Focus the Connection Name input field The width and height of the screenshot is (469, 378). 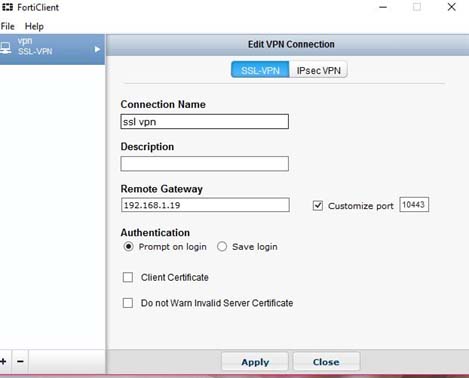(x=205, y=122)
